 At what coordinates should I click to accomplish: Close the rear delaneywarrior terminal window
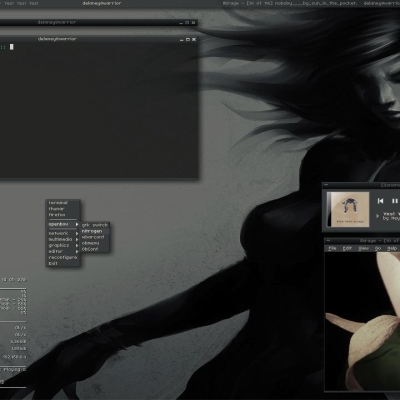[193, 23]
